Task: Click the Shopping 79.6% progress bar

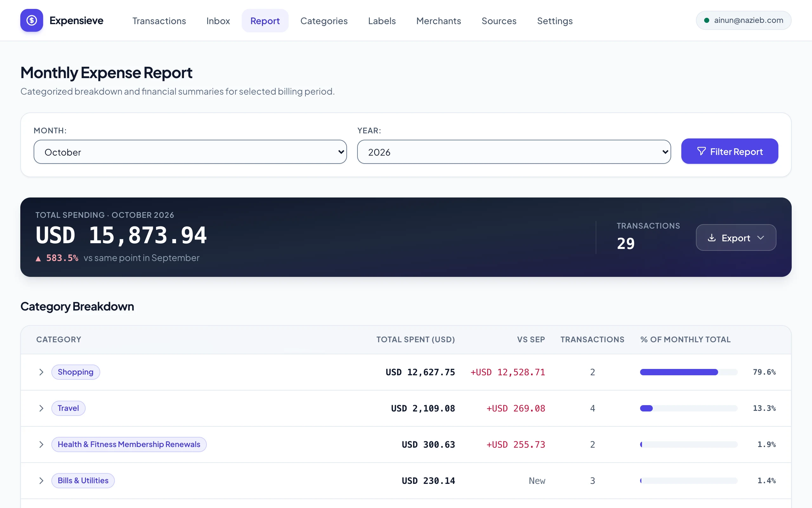Action: (689, 372)
